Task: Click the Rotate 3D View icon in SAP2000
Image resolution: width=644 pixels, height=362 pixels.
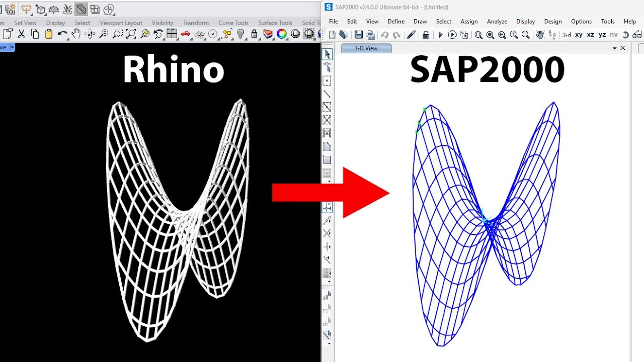Action: pos(625,35)
